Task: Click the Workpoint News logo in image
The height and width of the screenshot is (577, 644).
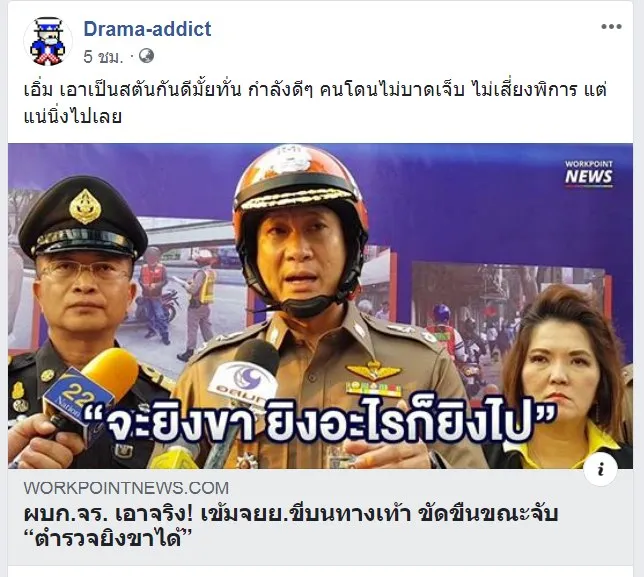Action: (589, 173)
